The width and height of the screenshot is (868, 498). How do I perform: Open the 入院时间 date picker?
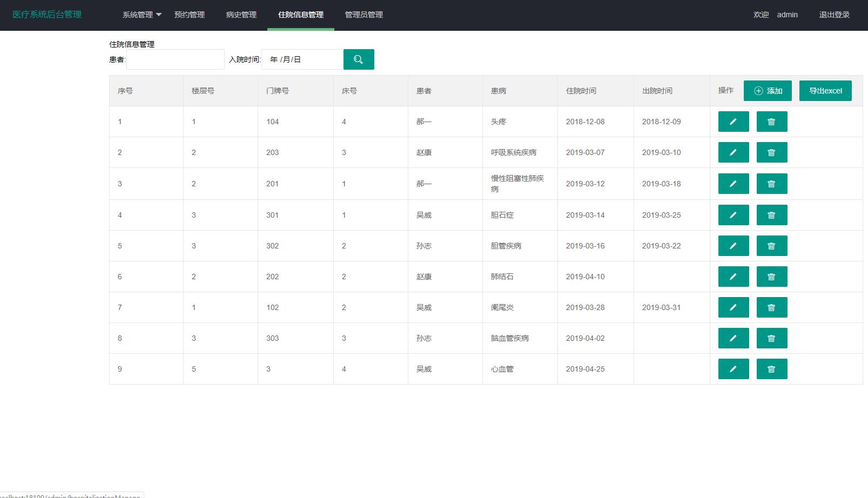301,59
